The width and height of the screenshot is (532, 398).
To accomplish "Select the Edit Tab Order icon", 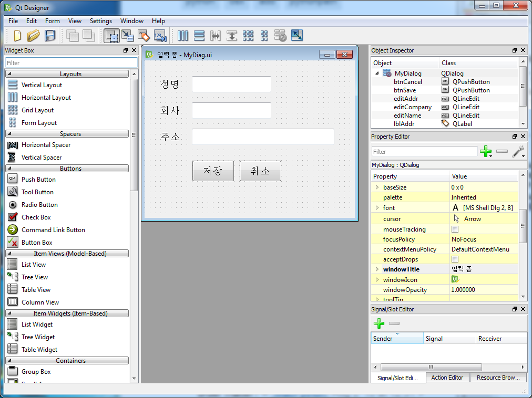I will [x=160, y=36].
